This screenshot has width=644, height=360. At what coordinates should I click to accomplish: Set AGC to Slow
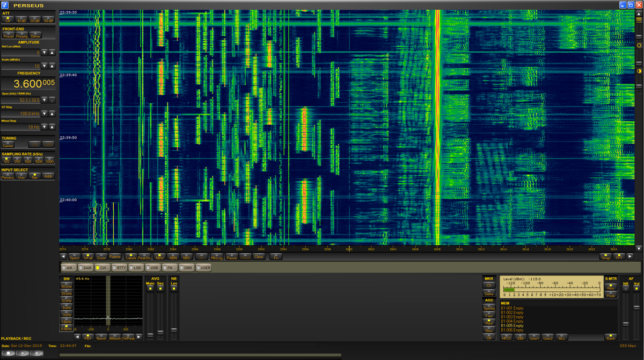point(489,330)
